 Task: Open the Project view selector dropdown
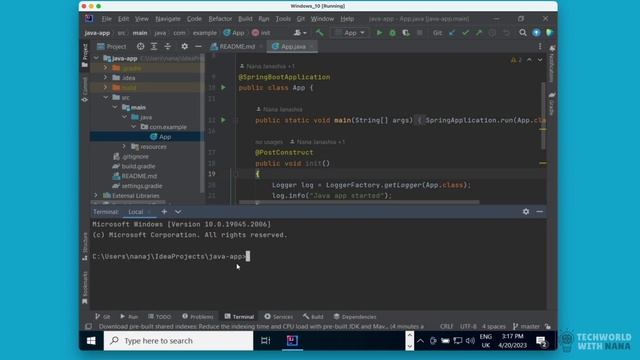112,47
